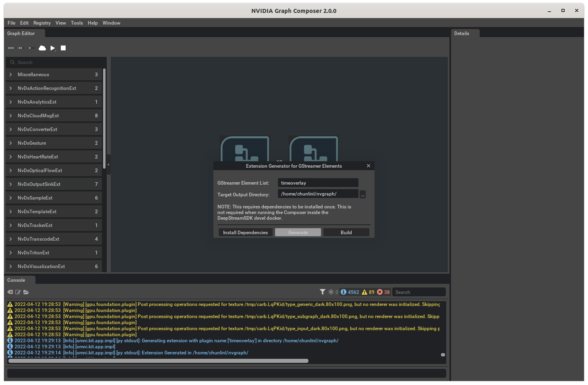Image resolution: width=588 pixels, height=385 pixels.
Task: Click the first graph-state dots icon in toolbar
Action: [x=11, y=48]
